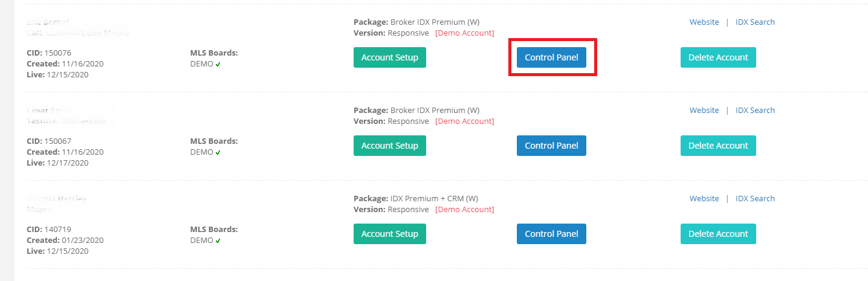The image size is (868, 281).
Task: Open Control Panel for CID 150076
Action: tap(551, 57)
